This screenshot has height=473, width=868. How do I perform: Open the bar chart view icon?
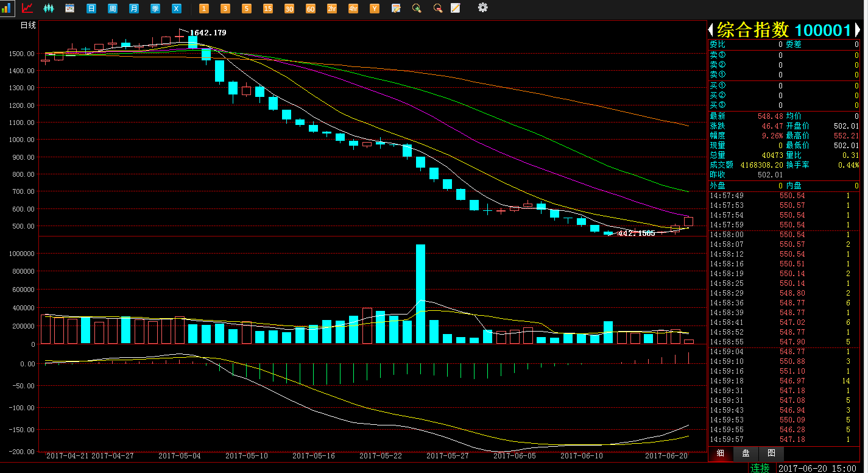(7, 9)
